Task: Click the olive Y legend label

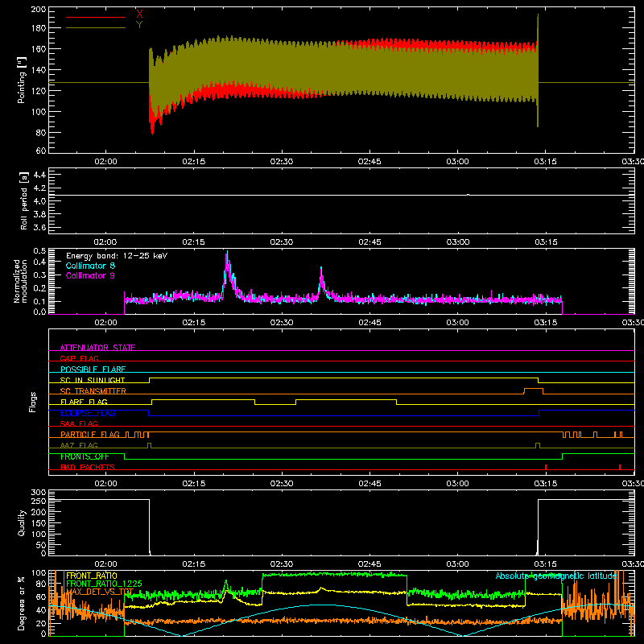Action: tap(139, 25)
